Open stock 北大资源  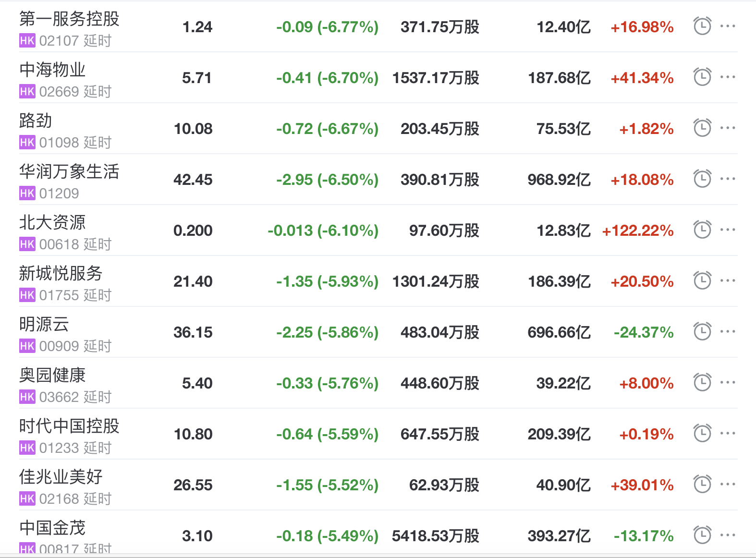click(x=52, y=222)
